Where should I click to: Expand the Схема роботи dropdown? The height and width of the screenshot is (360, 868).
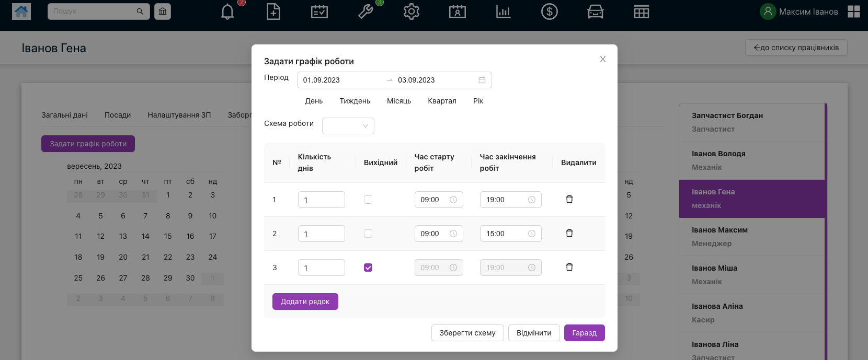click(x=348, y=126)
